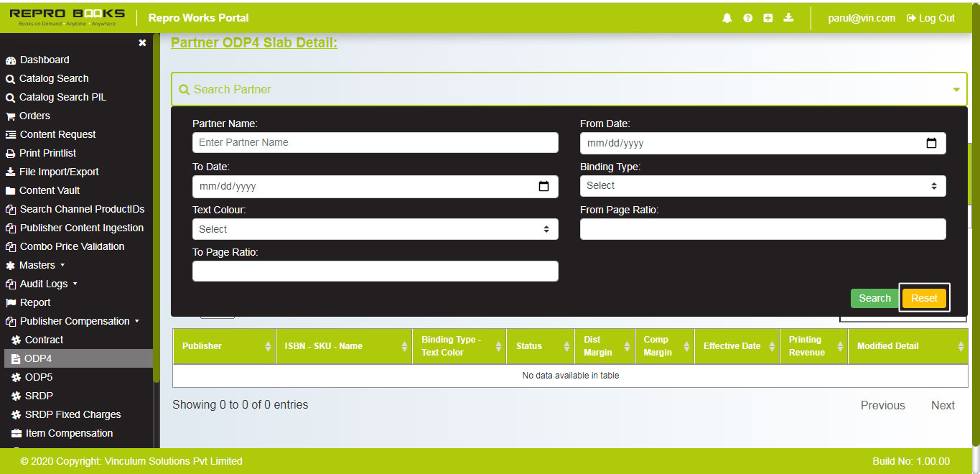The height and width of the screenshot is (474, 980).
Task: Open calendar picker in To Date field
Action: pos(543,186)
